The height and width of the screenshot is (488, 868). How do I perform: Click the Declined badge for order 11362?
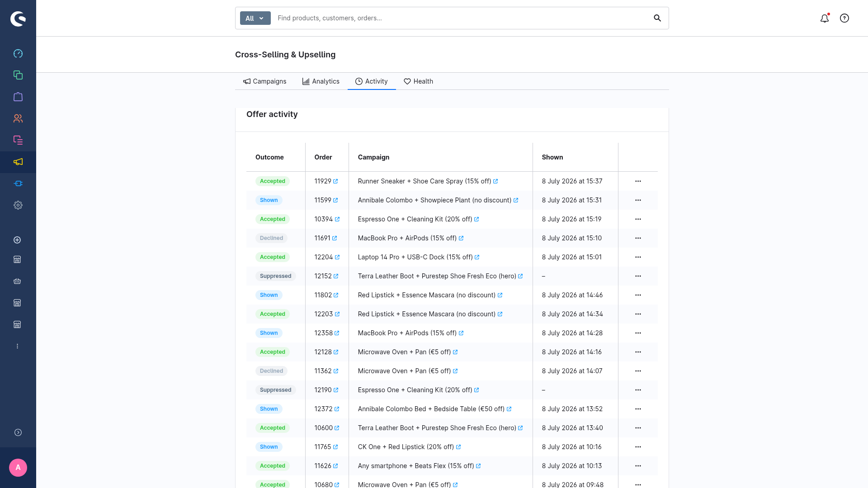coord(271,371)
